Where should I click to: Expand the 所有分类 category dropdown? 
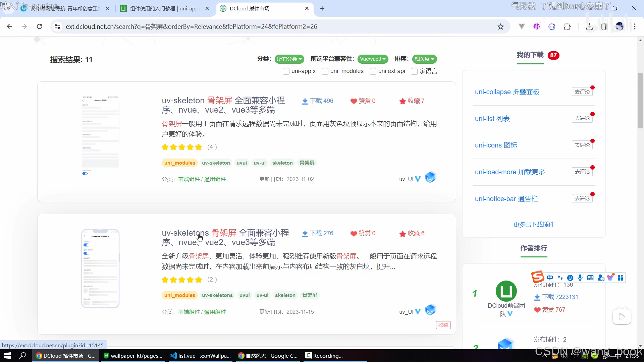[289, 59]
